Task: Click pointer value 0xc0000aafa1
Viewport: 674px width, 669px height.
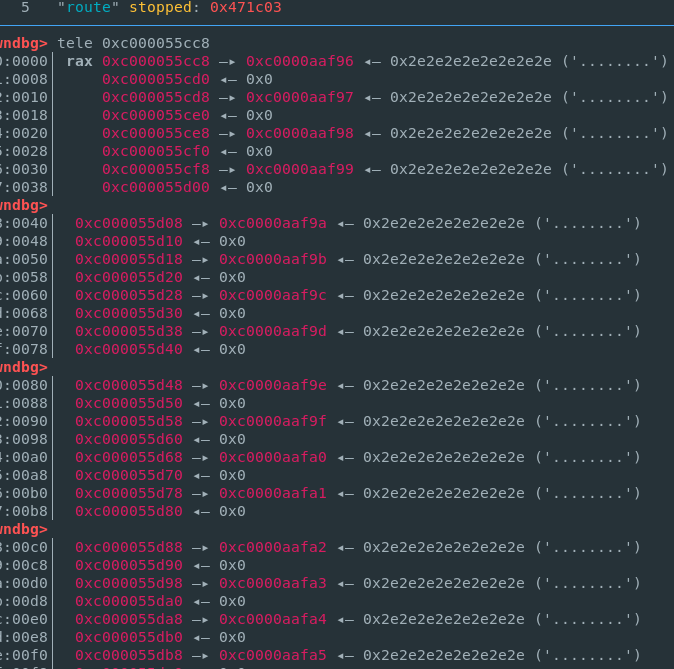Action: tap(273, 493)
